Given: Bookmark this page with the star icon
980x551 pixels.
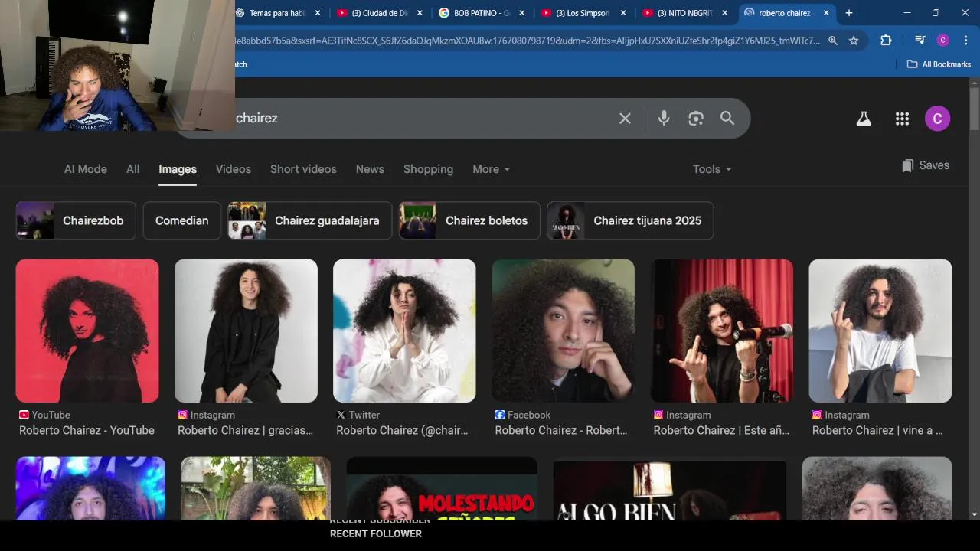Looking at the screenshot, I should (x=854, y=41).
